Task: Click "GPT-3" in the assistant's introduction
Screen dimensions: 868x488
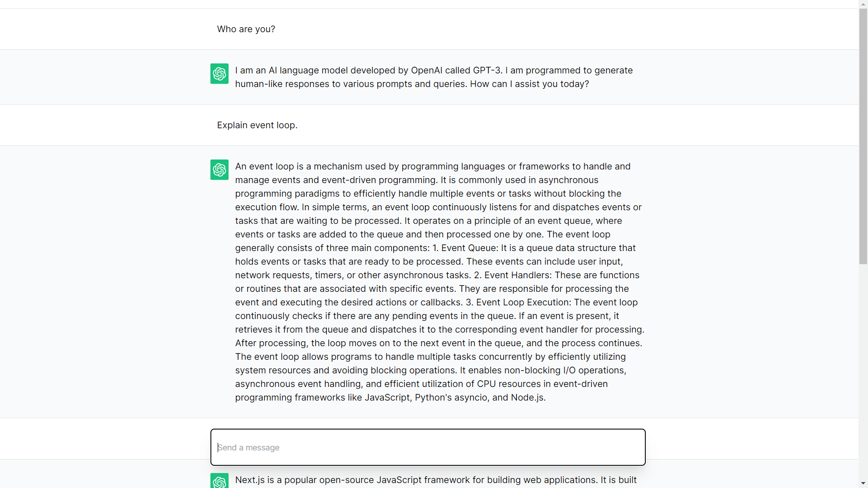Action: coord(488,70)
